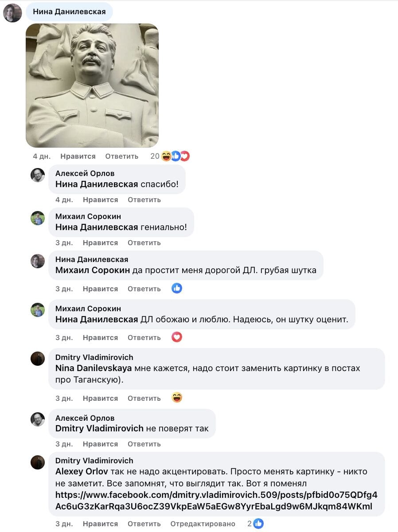Open the statue image in the top comment
This screenshot has height=532, width=398.
click(x=92, y=86)
